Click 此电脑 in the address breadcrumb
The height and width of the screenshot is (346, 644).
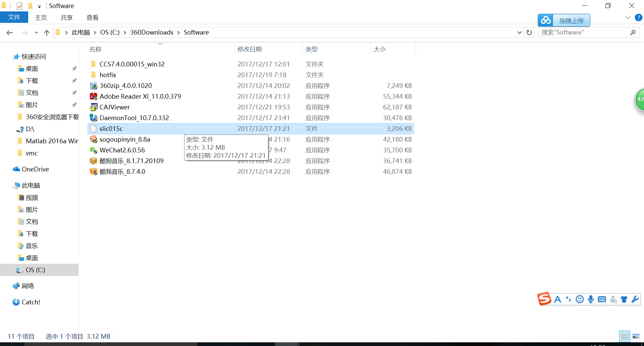(x=81, y=33)
